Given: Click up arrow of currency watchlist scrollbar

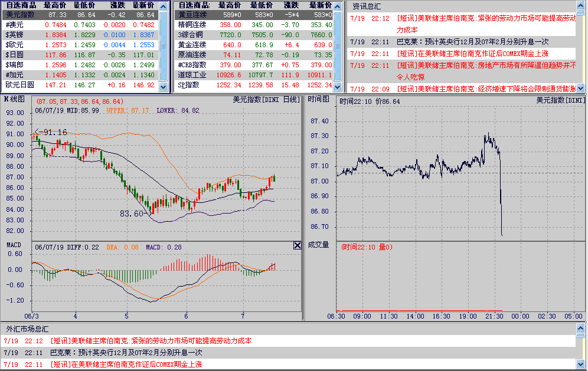Looking at the screenshot, I should coord(163,6).
